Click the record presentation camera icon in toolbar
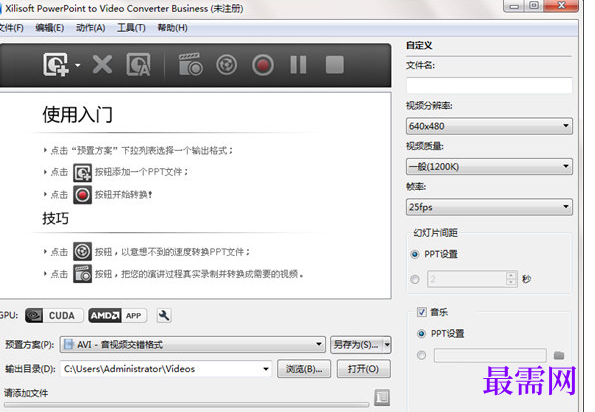595x412 pixels. point(190,64)
